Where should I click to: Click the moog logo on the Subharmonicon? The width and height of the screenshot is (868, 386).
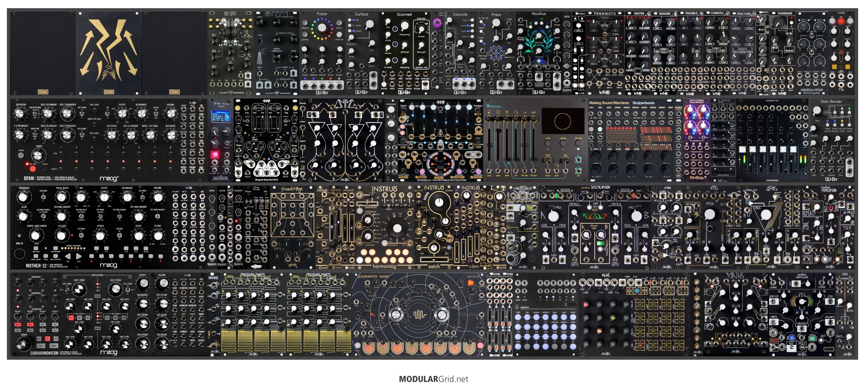tap(108, 352)
